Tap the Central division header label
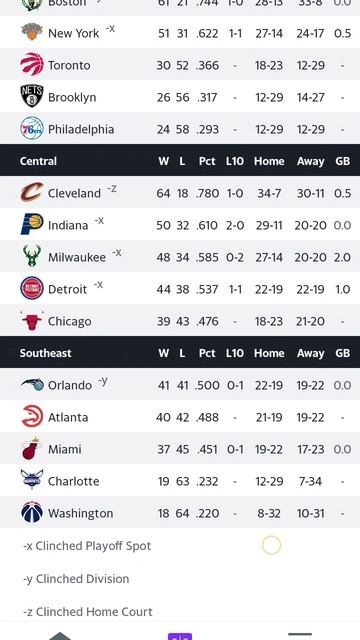The width and height of the screenshot is (360, 640). [x=38, y=161]
